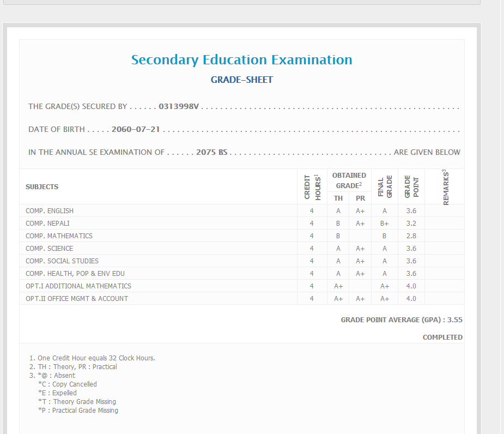Select the symbol number 0313998V
This screenshot has height=434, width=504.
tap(179, 107)
